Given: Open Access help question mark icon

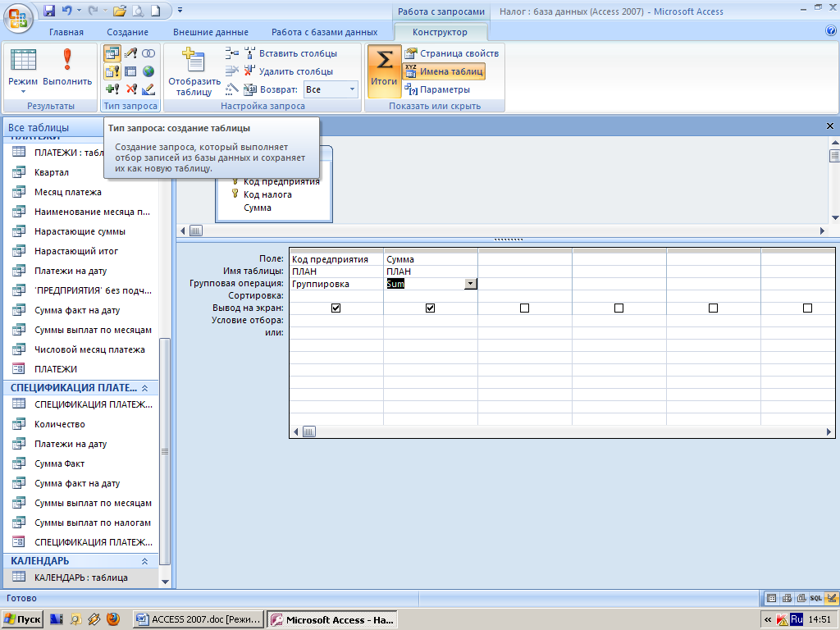Looking at the screenshot, I should click(831, 31).
